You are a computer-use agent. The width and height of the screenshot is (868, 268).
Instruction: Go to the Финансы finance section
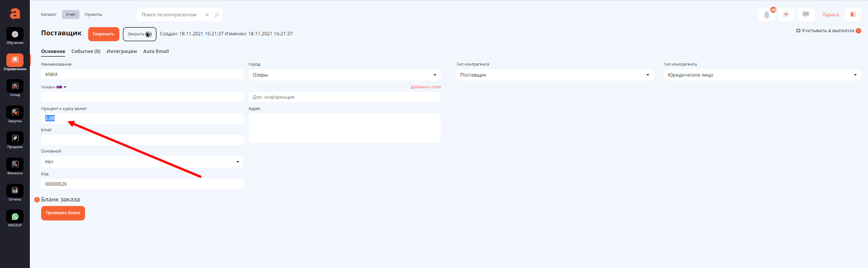(15, 165)
